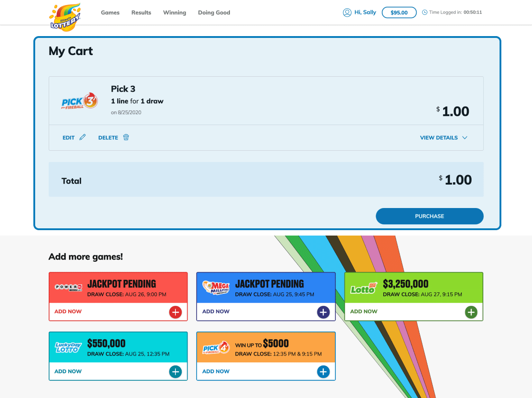The height and width of the screenshot is (398, 532).
Task: Click the '1 line for 1 draw' text
Action: pos(137,101)
